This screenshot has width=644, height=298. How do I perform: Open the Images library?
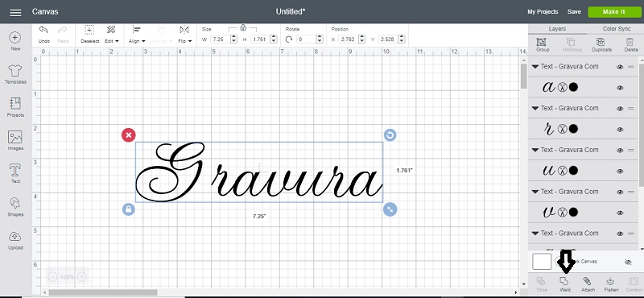(x=15, y=141)
